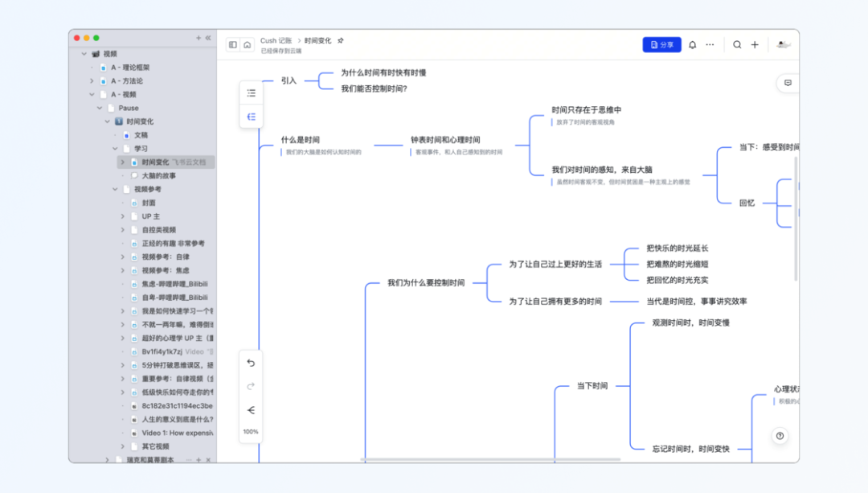Expand the A - 方法论 item
Screen dimensions: 868x493
click(92, 81)
